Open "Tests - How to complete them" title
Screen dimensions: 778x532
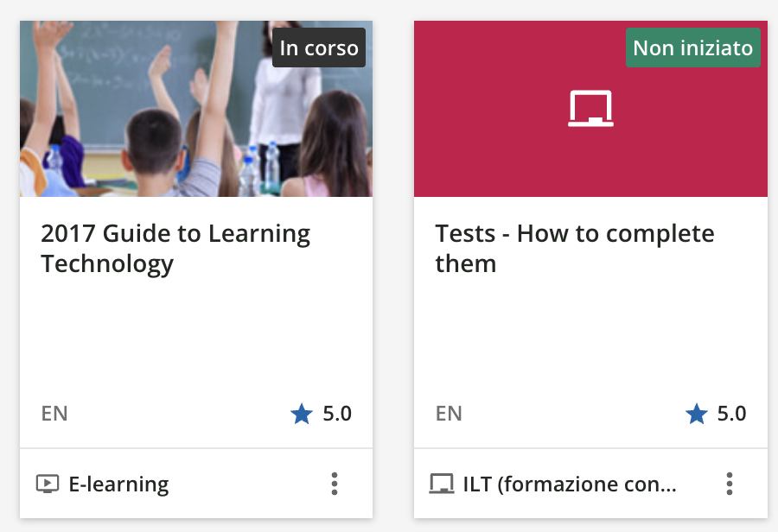tap(574, 248)
